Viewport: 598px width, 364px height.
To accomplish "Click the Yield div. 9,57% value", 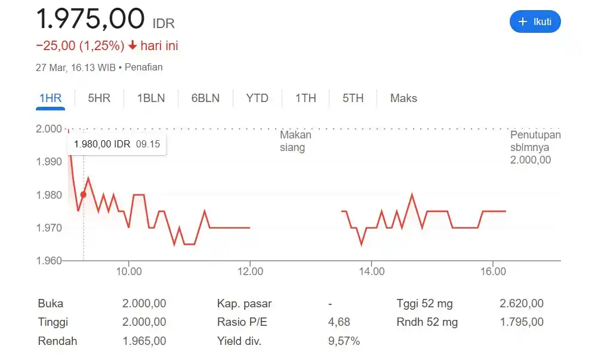I will tap(344, 341).
